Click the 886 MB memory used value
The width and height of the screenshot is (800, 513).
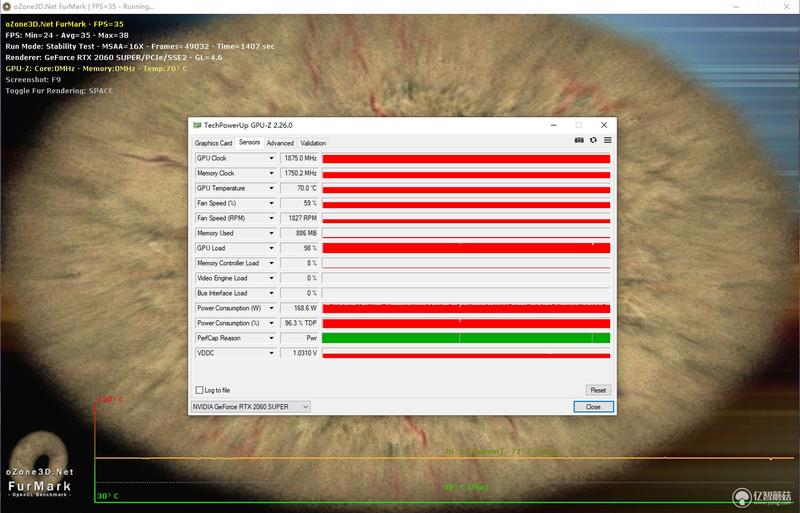(300, 233)
